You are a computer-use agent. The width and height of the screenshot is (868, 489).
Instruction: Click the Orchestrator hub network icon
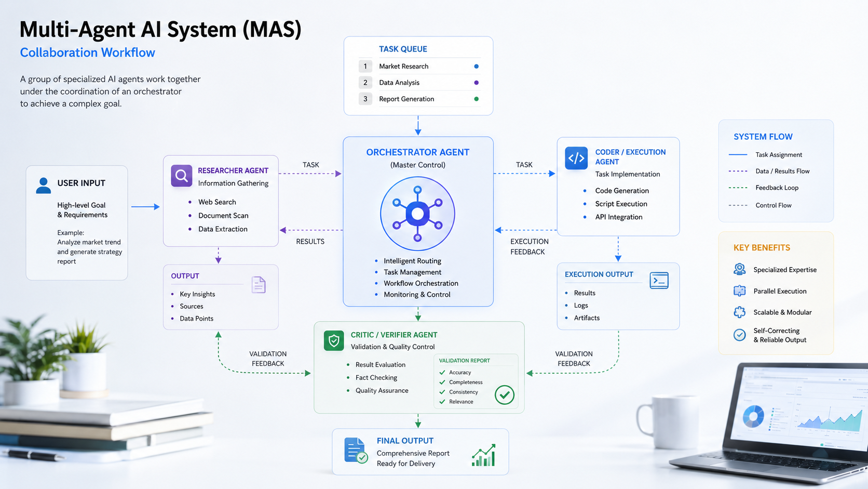[417, 214]
